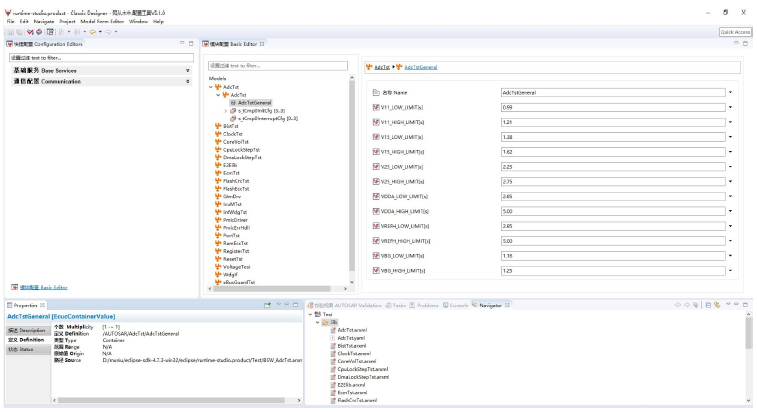Click the IBI folder icon in Navigator

[x=325, y=322]
